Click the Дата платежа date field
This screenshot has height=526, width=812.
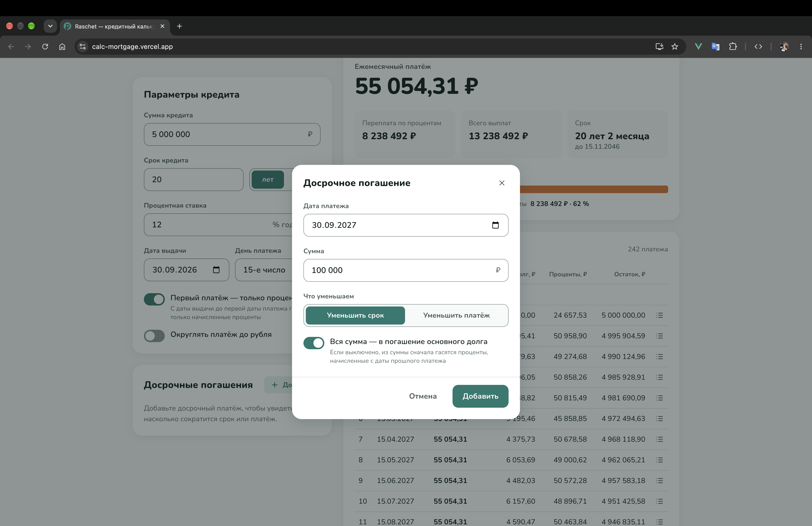[406, 225]
